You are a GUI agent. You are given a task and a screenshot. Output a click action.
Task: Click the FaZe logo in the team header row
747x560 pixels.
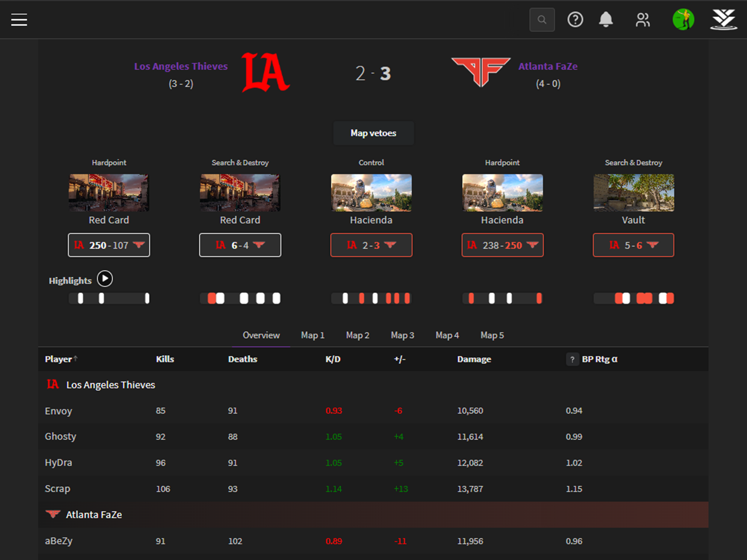(x=53, y=514)
